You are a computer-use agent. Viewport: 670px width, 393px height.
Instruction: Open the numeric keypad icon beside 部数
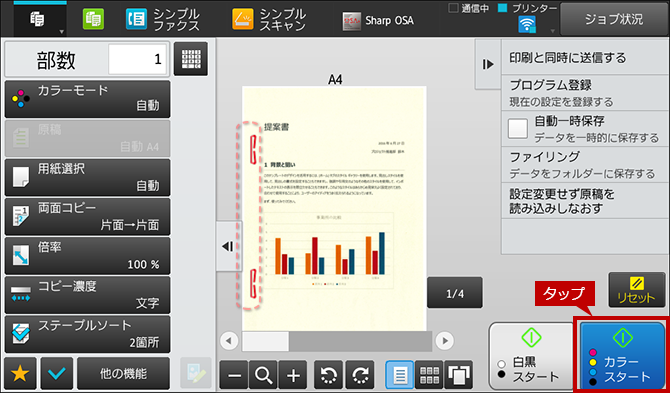click(x=191, y=59)
